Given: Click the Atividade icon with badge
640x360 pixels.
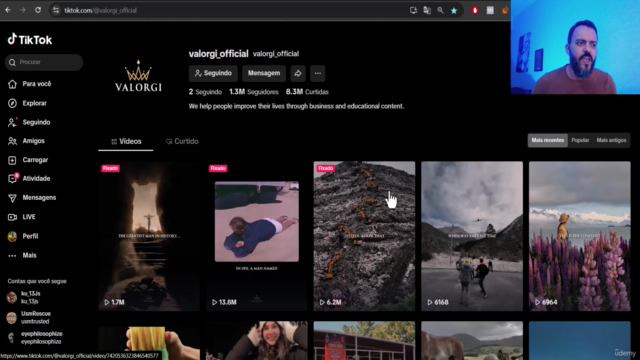Looking at the screenshot, I should (13, 178).
